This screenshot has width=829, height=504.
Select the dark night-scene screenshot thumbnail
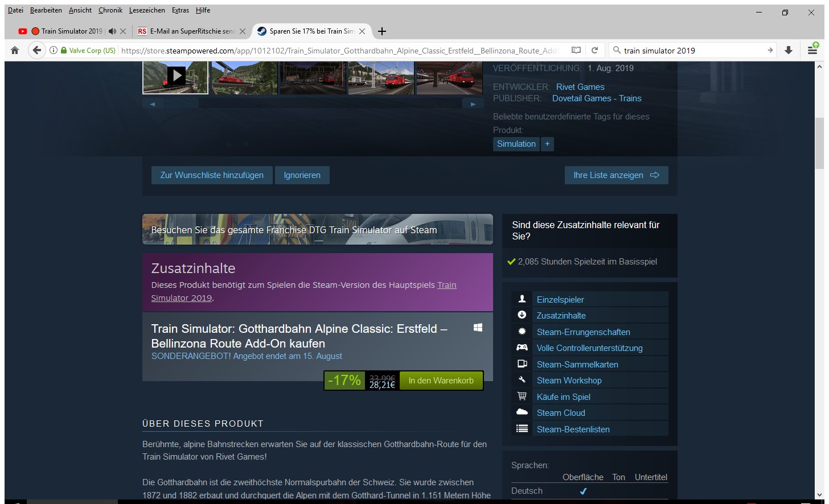(313, 77)
